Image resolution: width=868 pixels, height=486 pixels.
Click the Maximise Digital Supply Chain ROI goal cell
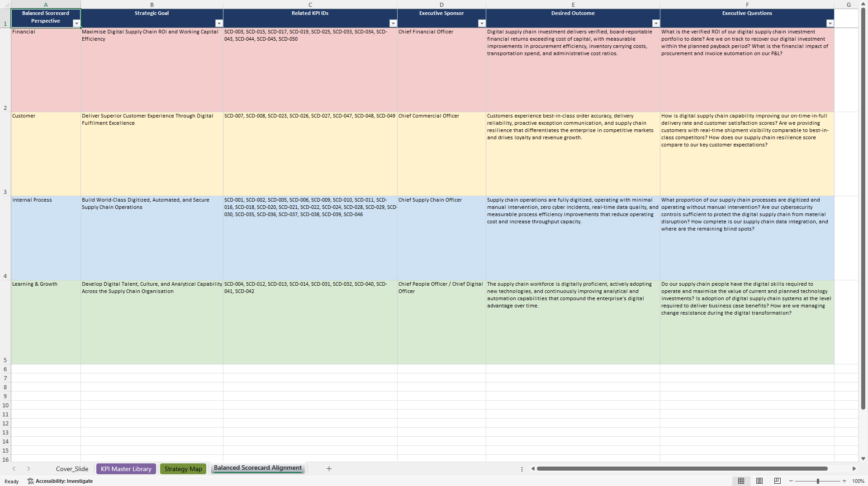(152, 70)
